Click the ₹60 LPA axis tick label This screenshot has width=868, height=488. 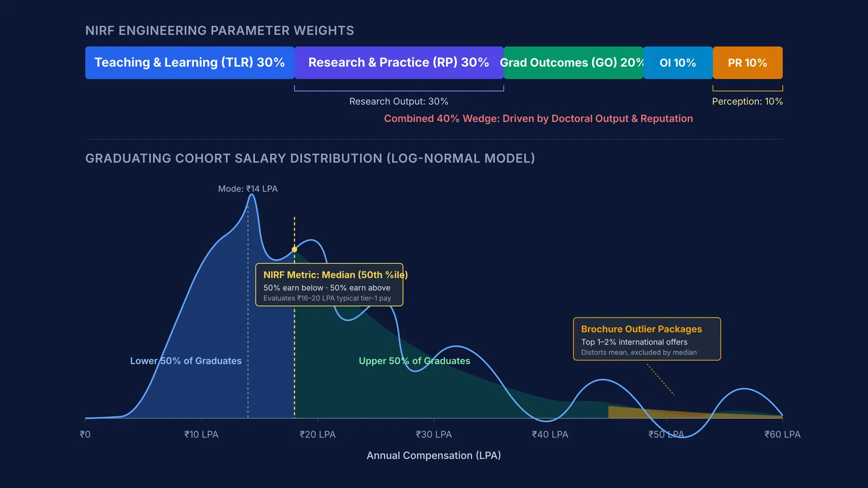click(x=782, y=434)
